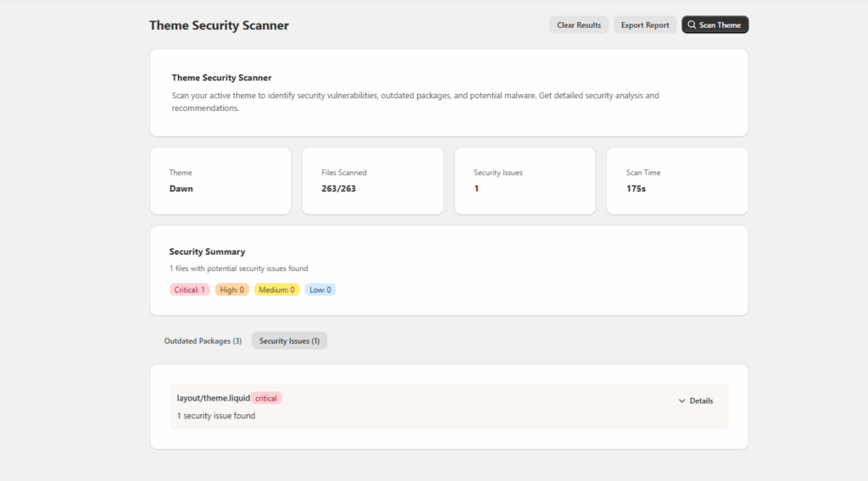This screenshot has height=481, width=868.
Task: Click the chevron icon beside Details
Action: tap(682, 401)
